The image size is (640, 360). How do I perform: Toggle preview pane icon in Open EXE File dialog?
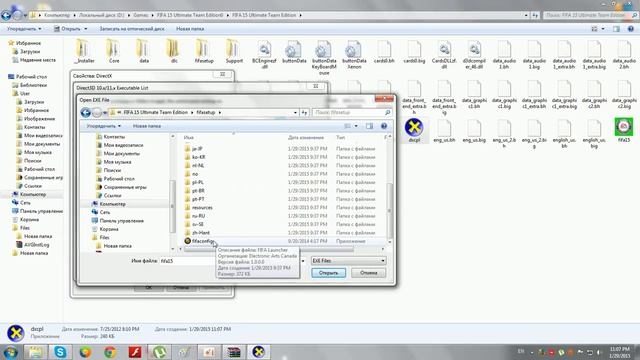(369, 126)
